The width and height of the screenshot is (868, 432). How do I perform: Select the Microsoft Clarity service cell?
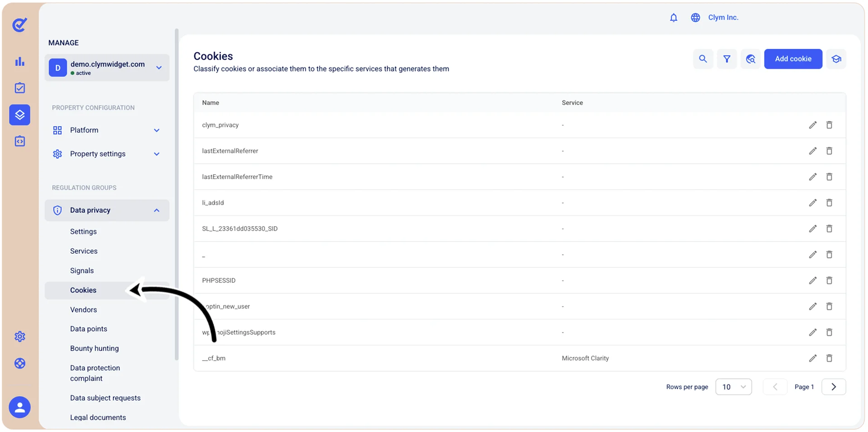pos(585,358)
